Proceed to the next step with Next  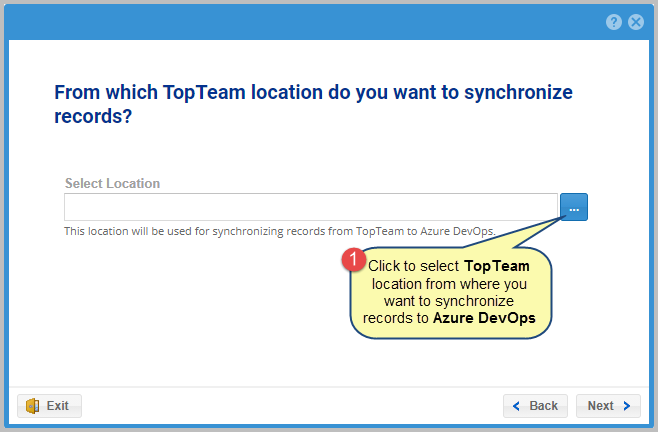click(607, 406)
